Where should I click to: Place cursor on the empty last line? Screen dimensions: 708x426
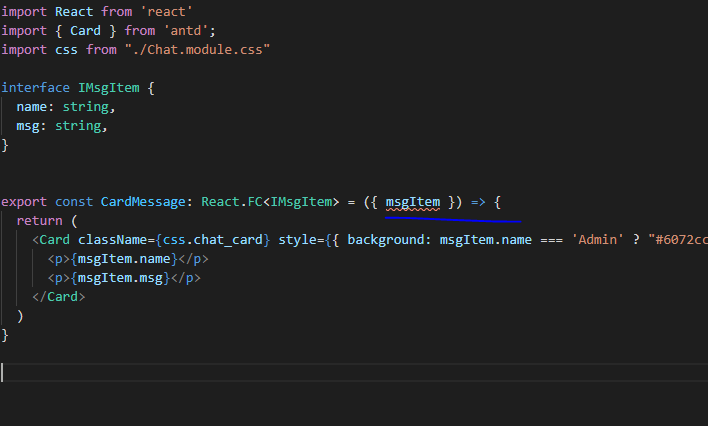[x=354, y=373]
